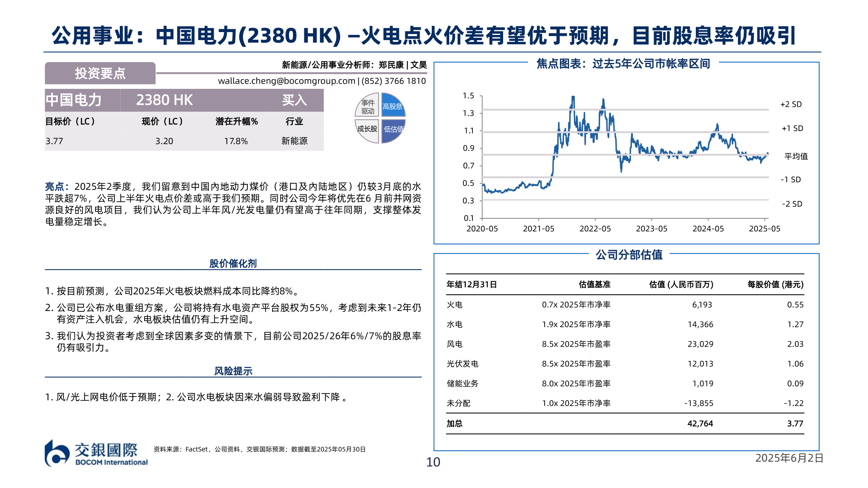Image resolution: width=868 pixels, height=488 pixels.
Task: Open the wallace.cheng@bocomgroup.com email link
Action: 287,80
